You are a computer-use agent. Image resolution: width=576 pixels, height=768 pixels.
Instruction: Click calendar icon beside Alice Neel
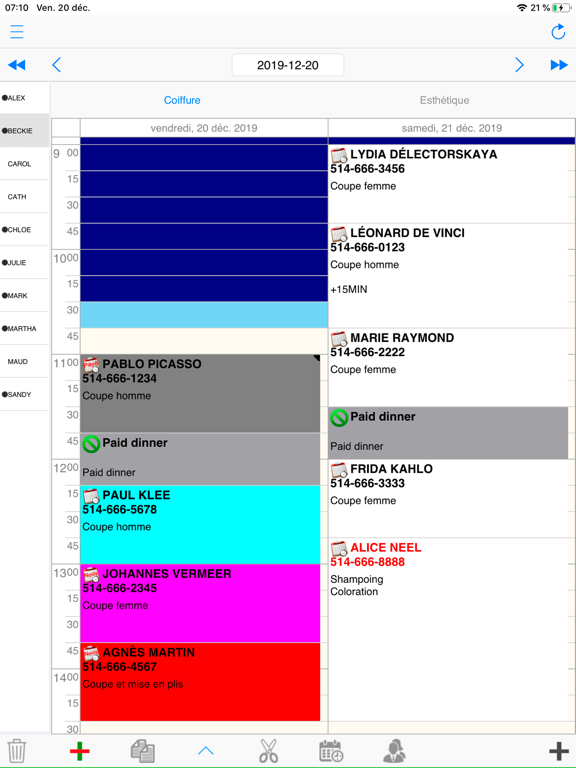click(x=339, y=549)
